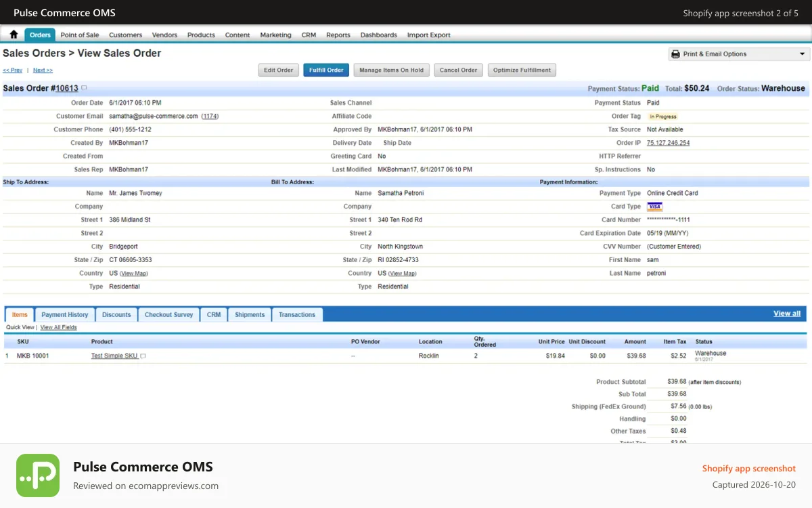This screenshot has width=812, height=508.
Task: Open the Marketing menu
Action: tap(276, 35)
